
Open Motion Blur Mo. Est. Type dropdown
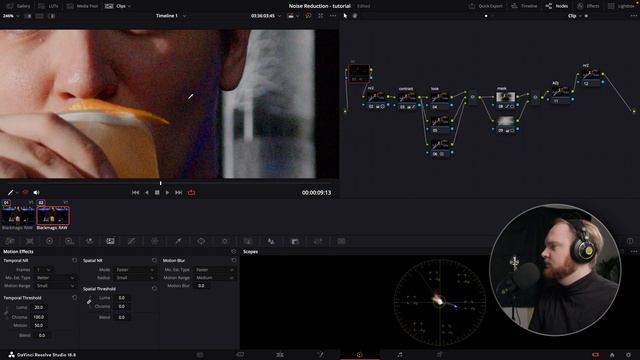tap(214, 270)
